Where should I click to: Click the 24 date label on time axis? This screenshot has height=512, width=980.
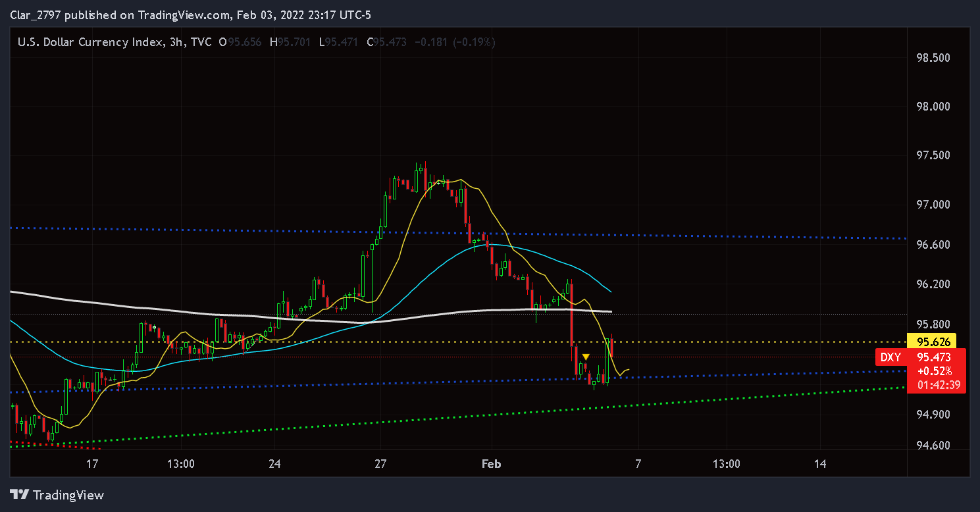[x=275, y=464]
